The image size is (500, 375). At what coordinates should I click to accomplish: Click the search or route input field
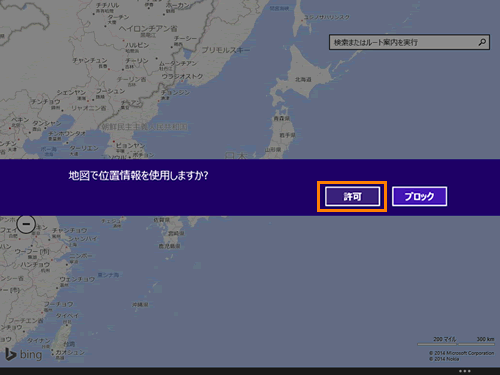pyautogui.click(x=409, y=42)
